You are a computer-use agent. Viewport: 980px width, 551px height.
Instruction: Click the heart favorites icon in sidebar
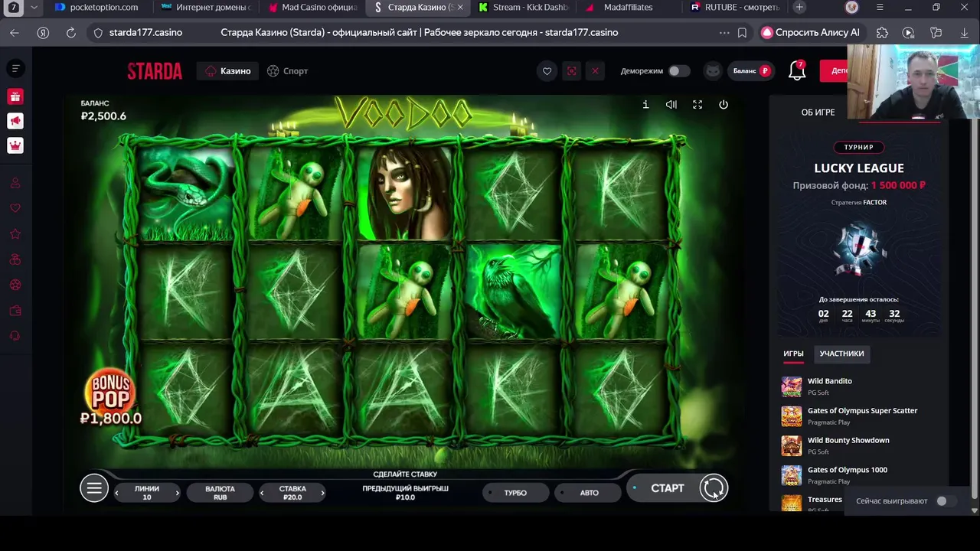pyautogui.click(x=15, y=208)
